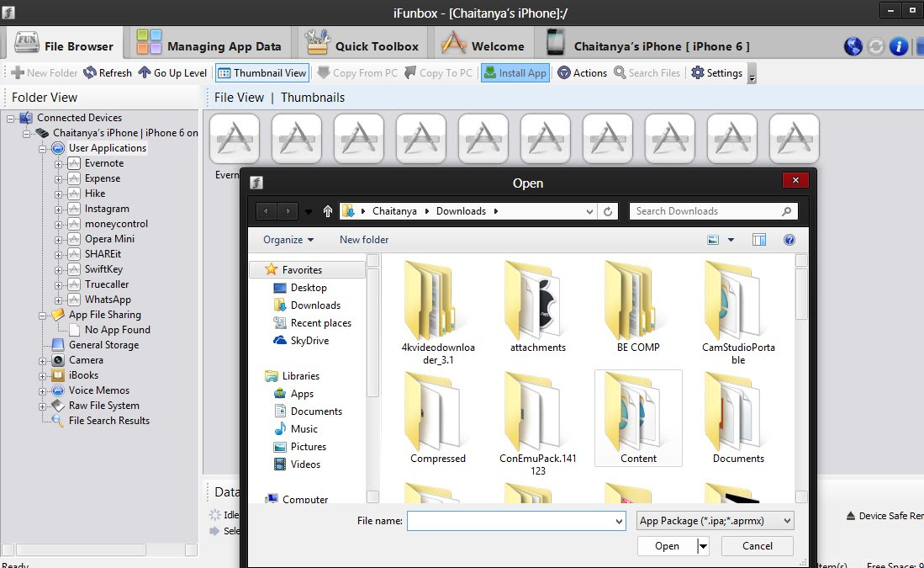The width and height of the screenshot is (924, 568).
Task: Click the Search Downloads field
Action: [713, 211]
